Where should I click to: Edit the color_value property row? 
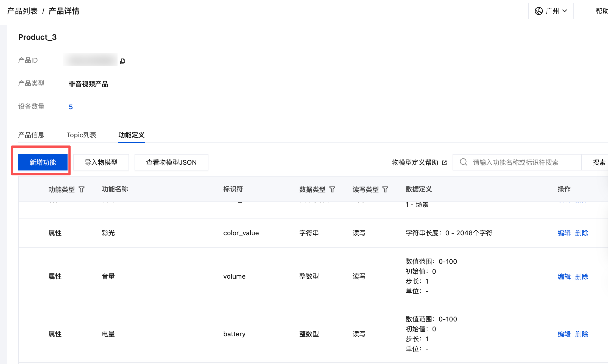(x=564, y=233)
